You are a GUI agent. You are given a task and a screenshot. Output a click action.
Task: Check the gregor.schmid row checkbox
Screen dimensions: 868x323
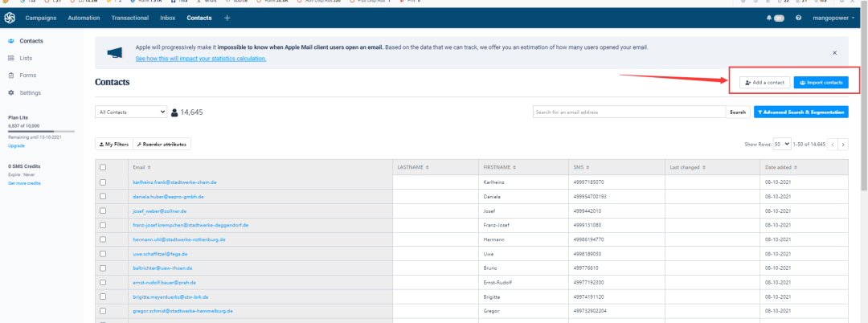(103, 311)
